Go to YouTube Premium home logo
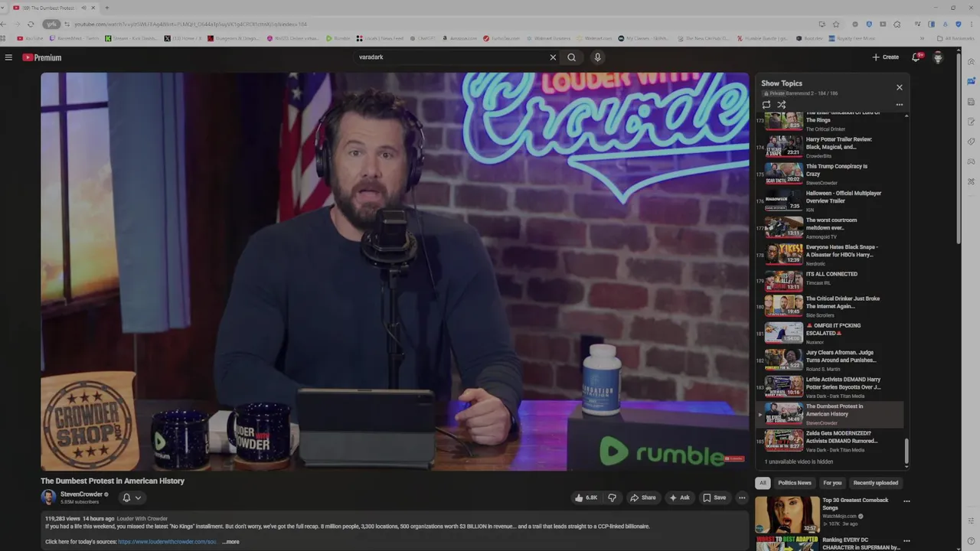 click(x=41, y=57)
